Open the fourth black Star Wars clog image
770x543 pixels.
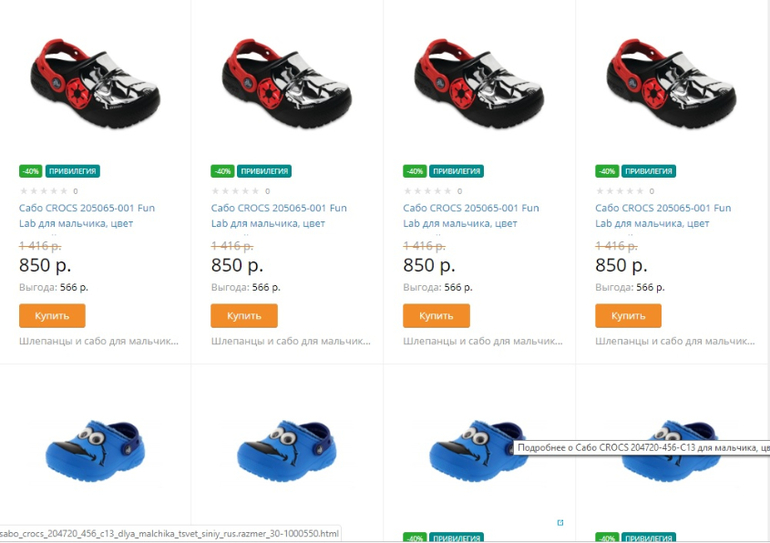tap(671, 83)
